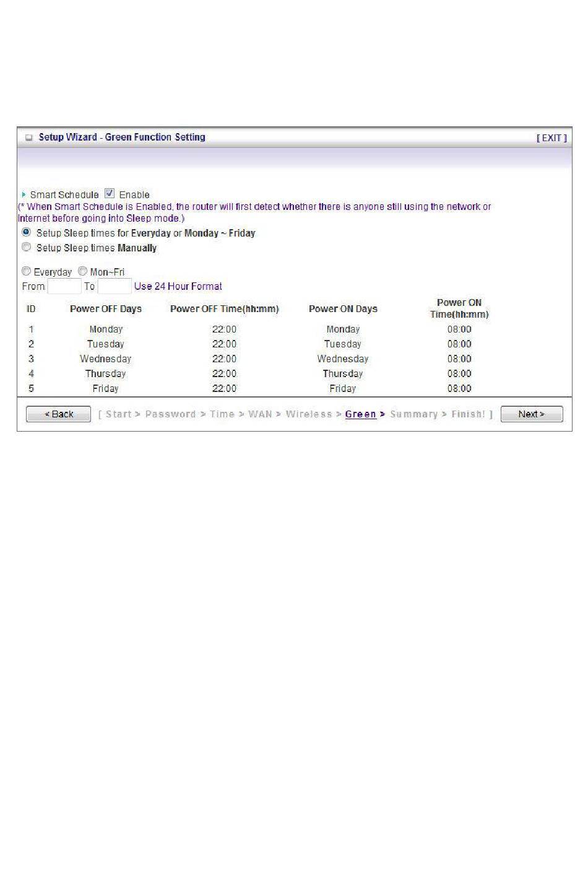Click the Password step in breadcrumb
The height and width of the screenshot is (875, 588).
point(170,414)
